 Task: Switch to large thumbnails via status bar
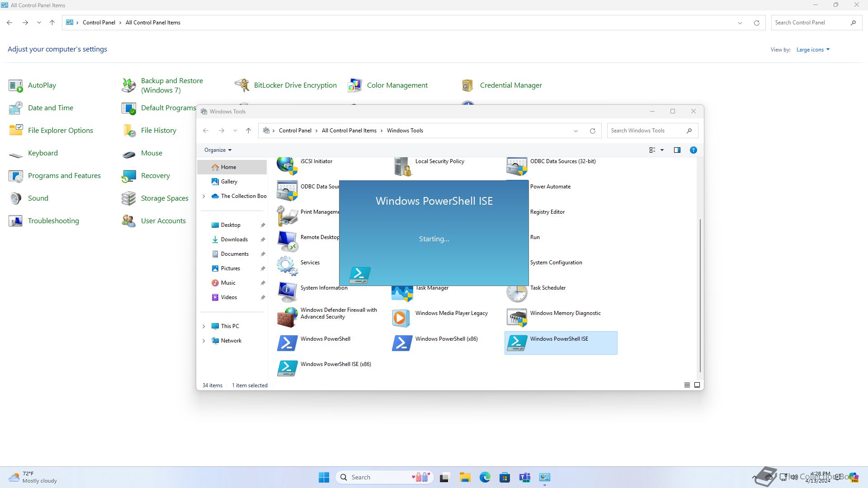click(x=697, y=385)
